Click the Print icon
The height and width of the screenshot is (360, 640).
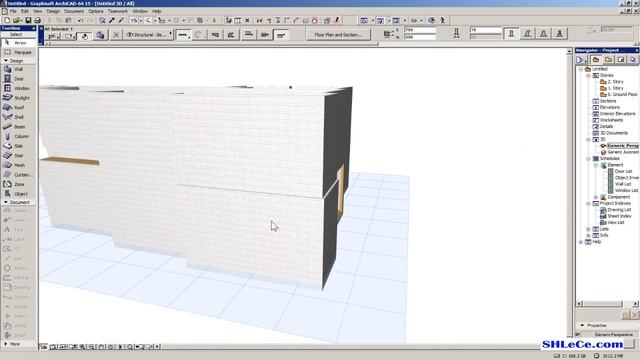[x=37, y=20]
